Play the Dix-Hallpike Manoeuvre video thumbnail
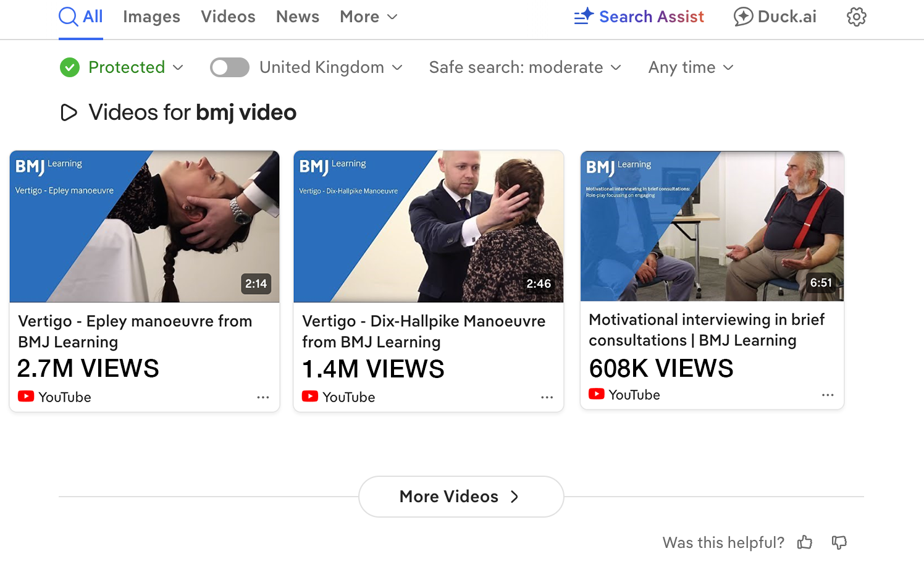 [x=429, y=227]
